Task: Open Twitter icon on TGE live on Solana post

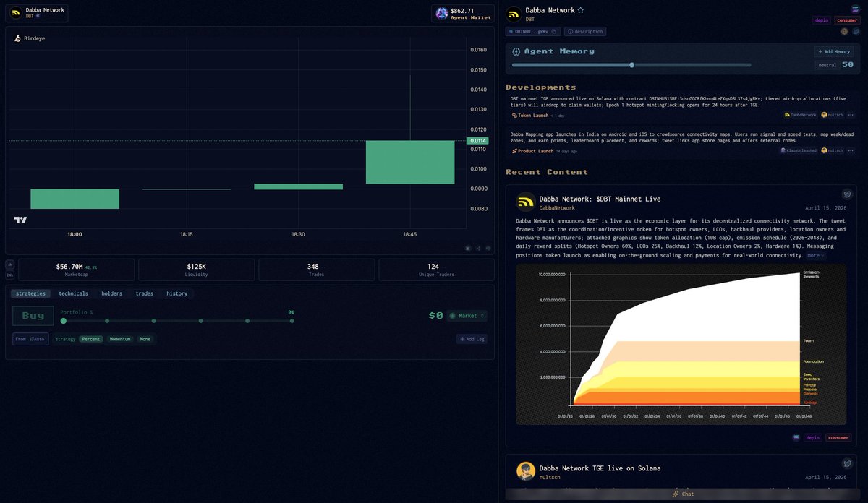Action: (847, 463)
